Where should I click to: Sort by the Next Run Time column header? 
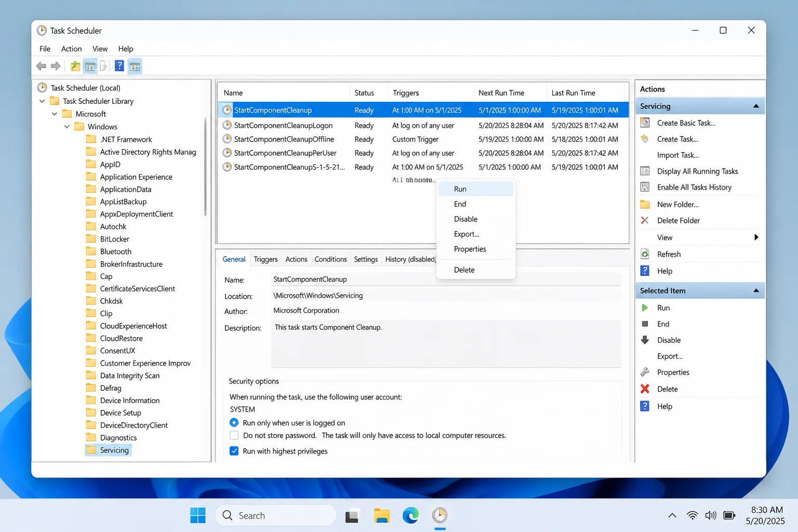510,93
